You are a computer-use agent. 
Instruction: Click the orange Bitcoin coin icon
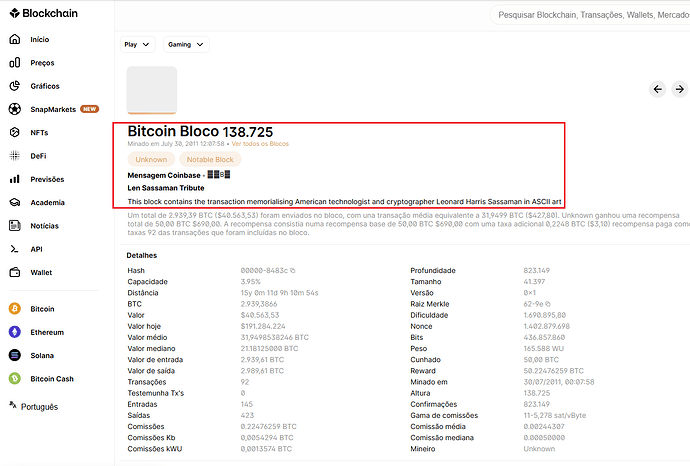15,308
